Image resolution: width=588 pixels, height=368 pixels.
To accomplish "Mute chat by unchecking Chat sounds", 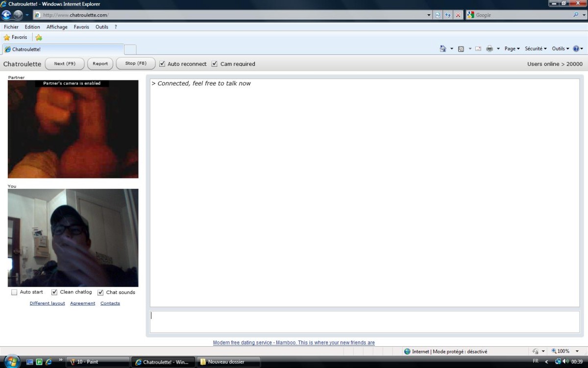I will [x=100, y=292].
